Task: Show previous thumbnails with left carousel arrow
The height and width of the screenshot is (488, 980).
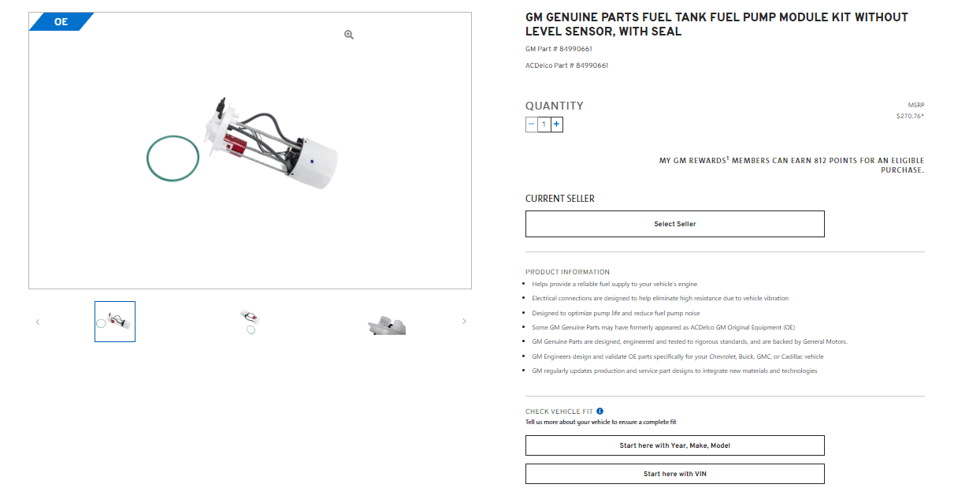Action: click(x=38, y=322)
